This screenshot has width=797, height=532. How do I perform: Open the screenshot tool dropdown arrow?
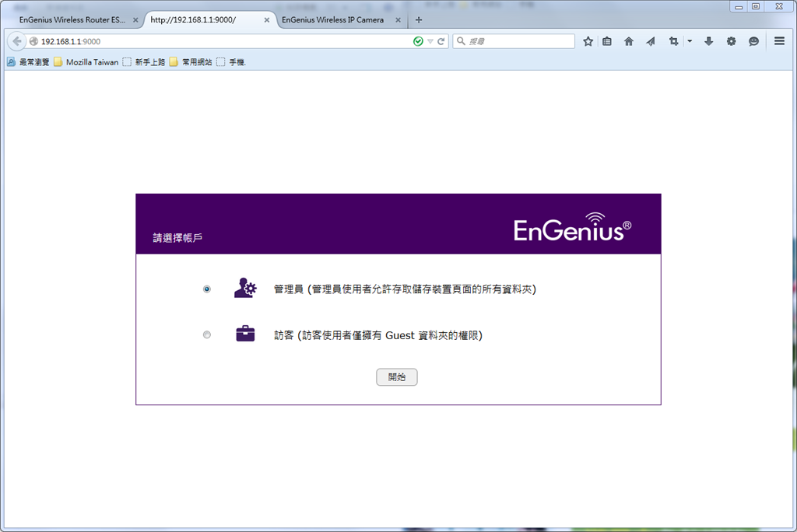[x=690, y=41]
